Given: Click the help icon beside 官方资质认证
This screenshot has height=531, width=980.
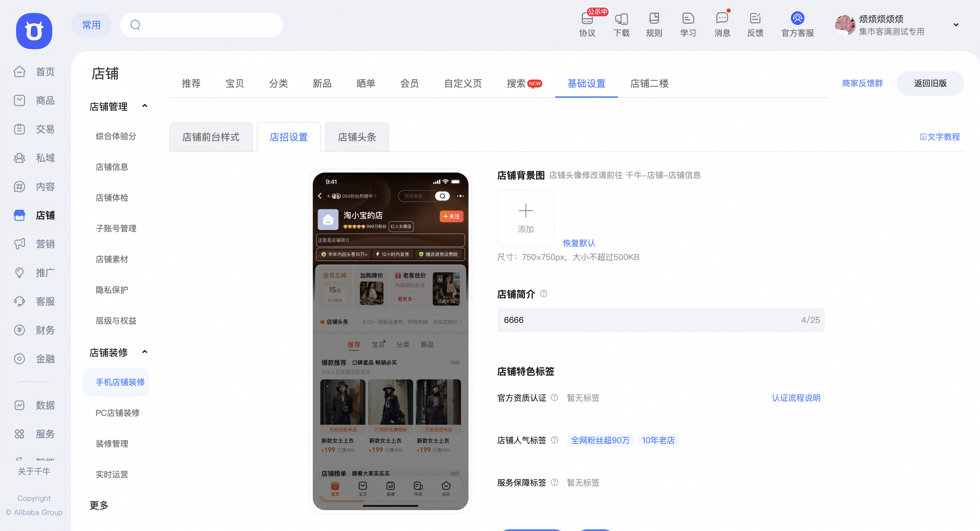Looking at the screenshot, I should coord(555,397).
